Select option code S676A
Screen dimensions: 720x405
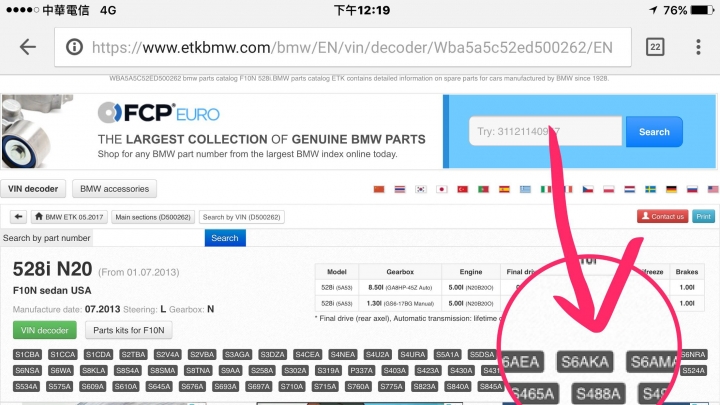click(x=192, y=387)
